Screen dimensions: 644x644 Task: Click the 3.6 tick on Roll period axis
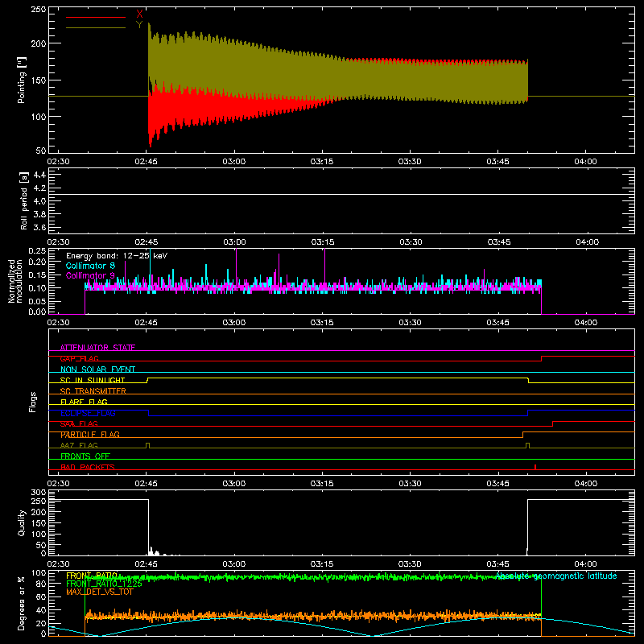click(x=39, y=227)
